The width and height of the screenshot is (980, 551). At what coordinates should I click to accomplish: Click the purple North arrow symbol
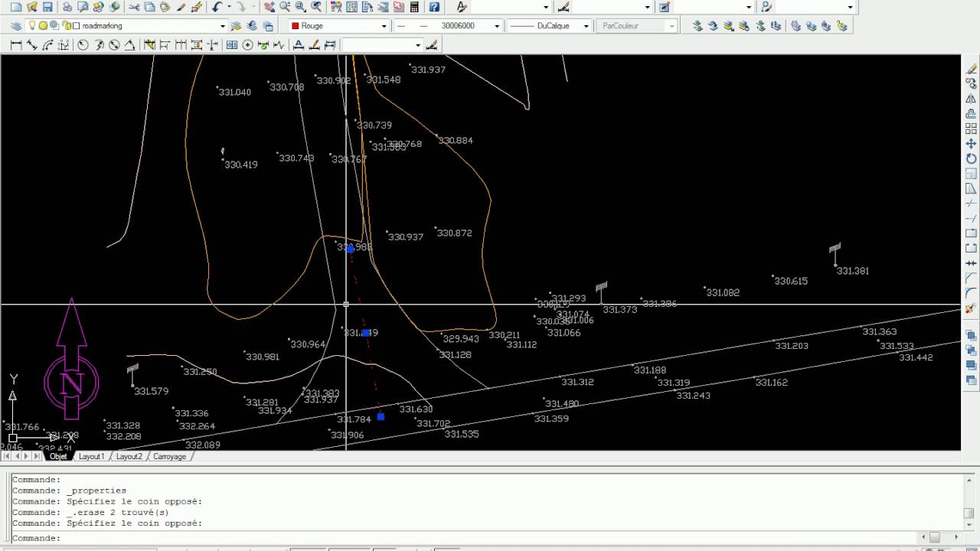pos(71,360)
